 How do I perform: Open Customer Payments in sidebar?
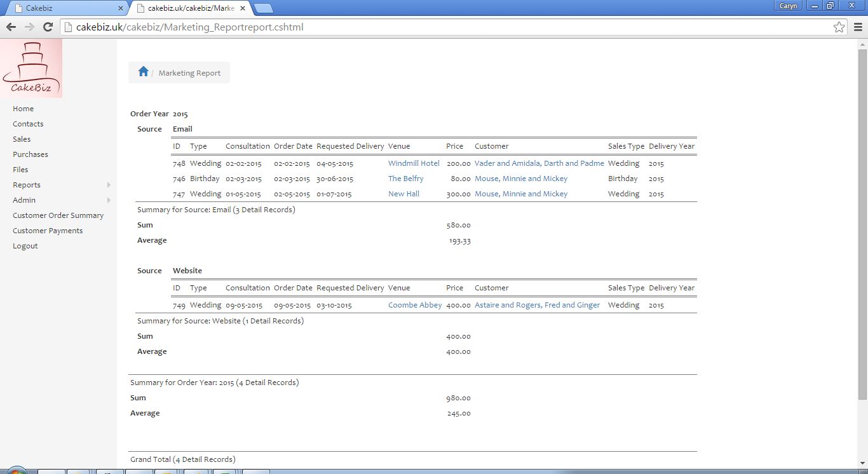(48, 231)
